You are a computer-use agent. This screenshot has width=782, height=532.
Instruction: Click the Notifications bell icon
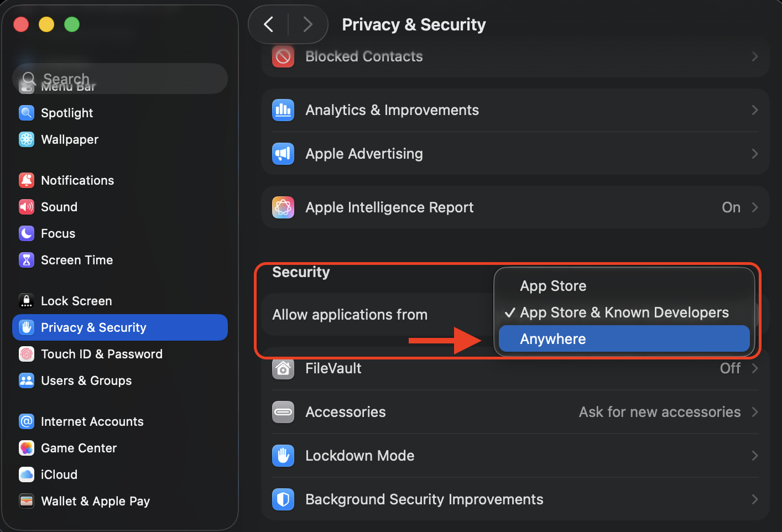point(27,180)
